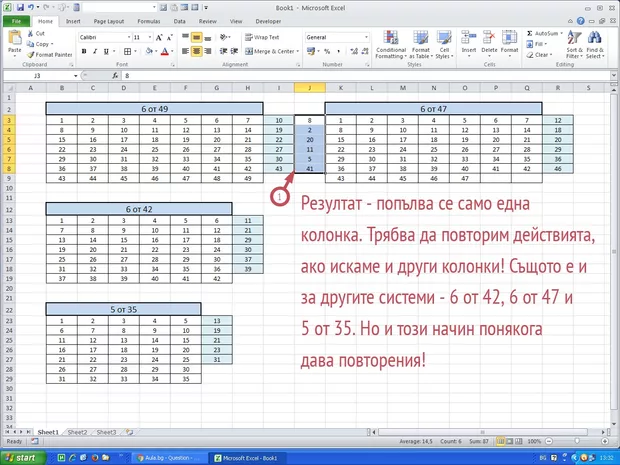Image resolution: width=620 pixels, height=465 pixels.
Task: Zoom out with the minus button
Action: (549, 441)
